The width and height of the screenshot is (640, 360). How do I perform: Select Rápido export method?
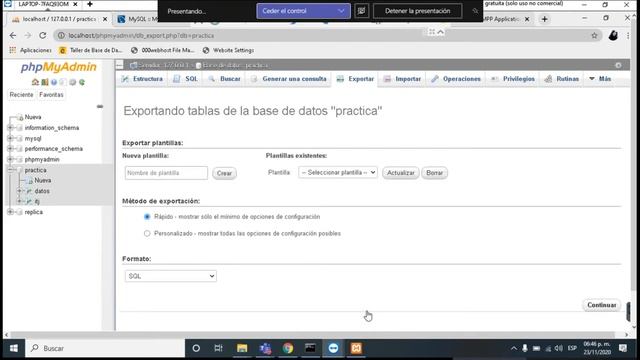click(147, 217)
